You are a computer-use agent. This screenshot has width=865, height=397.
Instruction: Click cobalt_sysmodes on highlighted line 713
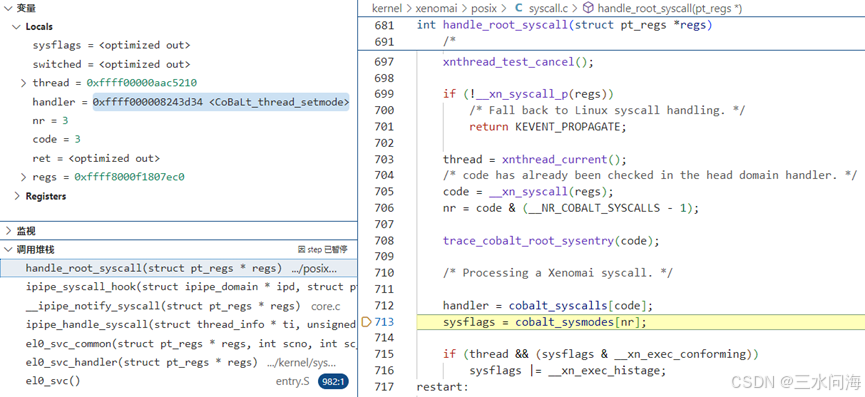pyautogui.click(x=564, y=322)
